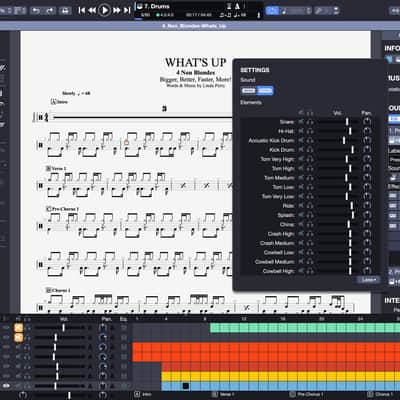Rewind to the previous bar
Image resolution: width=400 pixels, height=400 pixels.
coord(92,10)
